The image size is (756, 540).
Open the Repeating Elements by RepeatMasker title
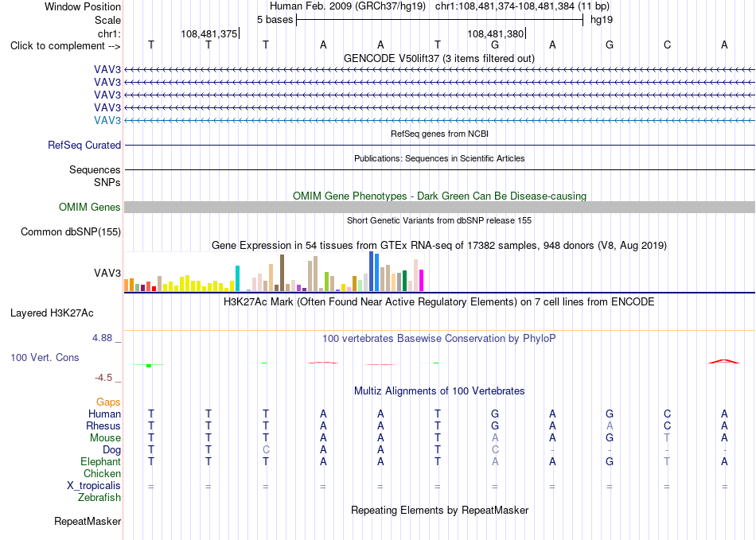point(439,510)
